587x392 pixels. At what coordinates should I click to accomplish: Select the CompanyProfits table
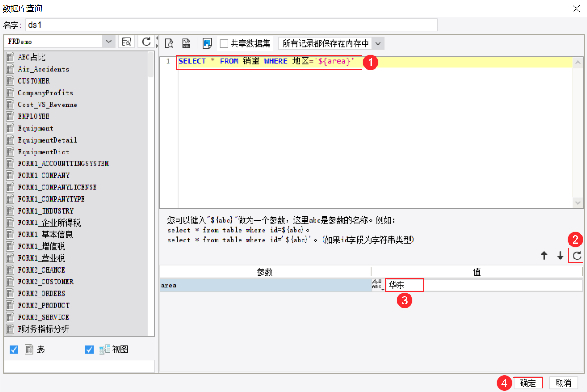46,93
